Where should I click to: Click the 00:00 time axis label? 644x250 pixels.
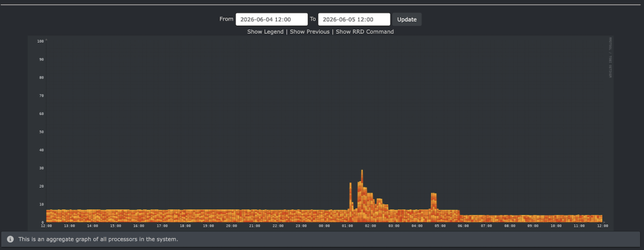click(324, 226)
